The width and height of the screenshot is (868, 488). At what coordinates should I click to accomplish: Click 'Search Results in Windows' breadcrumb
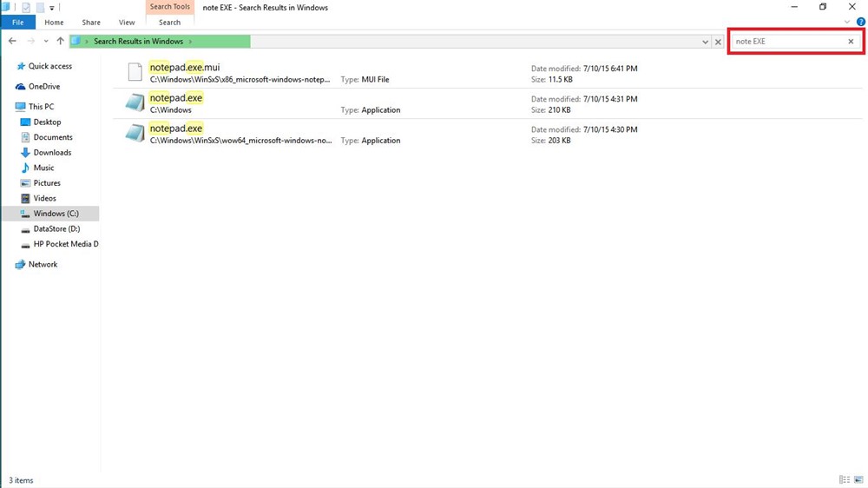(138, 41)
